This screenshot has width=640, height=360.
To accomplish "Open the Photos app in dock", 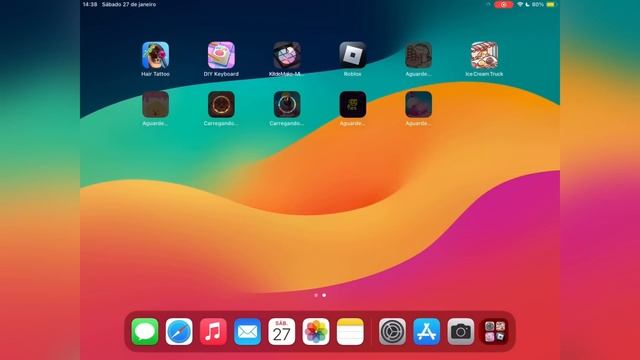I will [x=316, y=331].
